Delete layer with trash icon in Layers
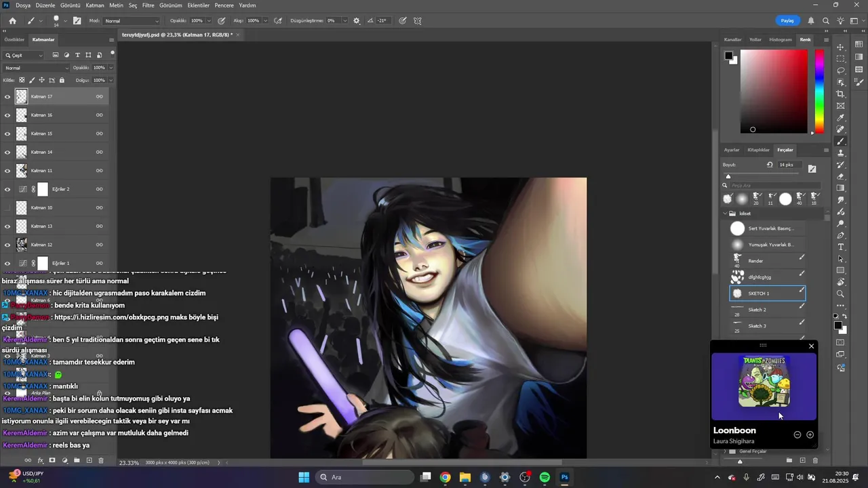This screenshot has width=868, height=488. (x=101, y=460)
